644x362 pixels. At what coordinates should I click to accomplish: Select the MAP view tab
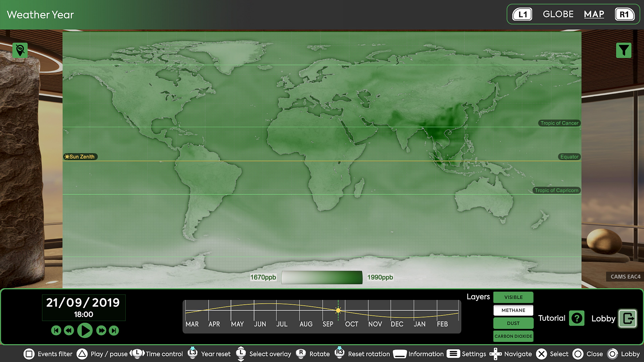[594, 14]
